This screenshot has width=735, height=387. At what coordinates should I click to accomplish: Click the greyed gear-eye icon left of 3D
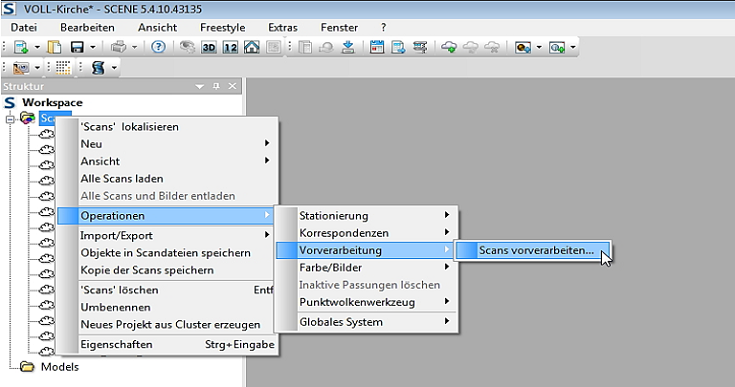click(x=187, y=47)
